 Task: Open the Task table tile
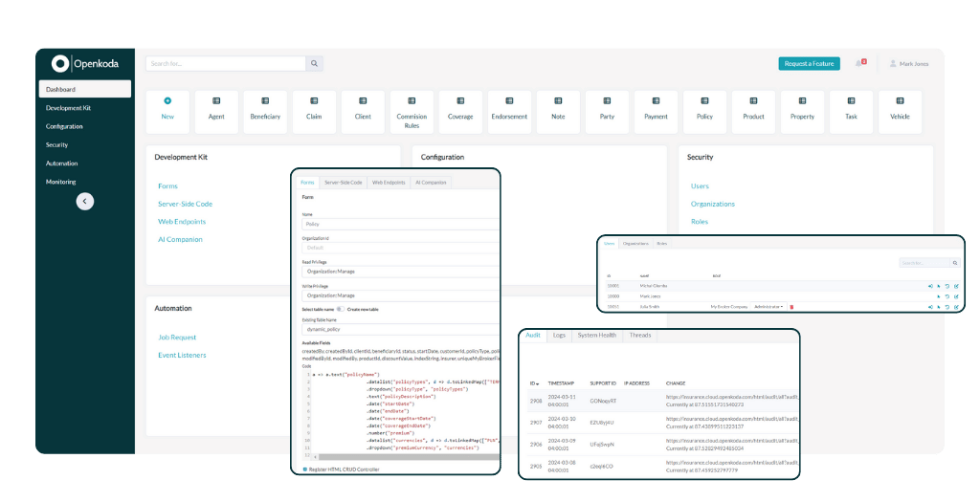[851, 112]
